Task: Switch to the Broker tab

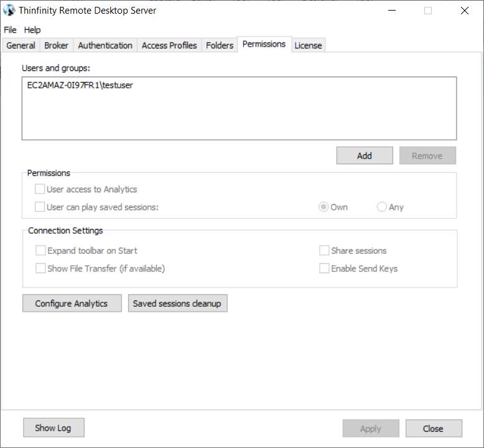Action: pyautogui.click(x=56, y=45)
